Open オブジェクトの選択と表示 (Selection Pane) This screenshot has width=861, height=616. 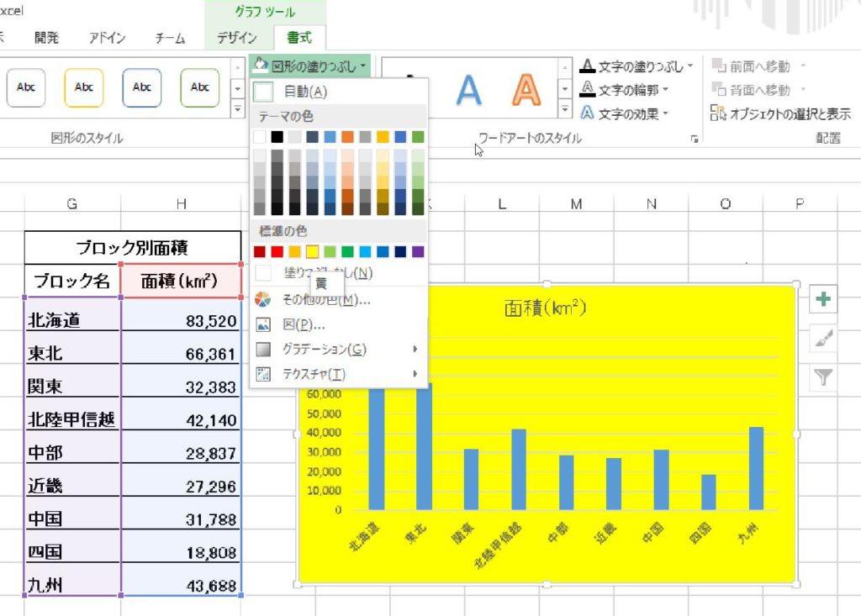click(x=782, y=110)
